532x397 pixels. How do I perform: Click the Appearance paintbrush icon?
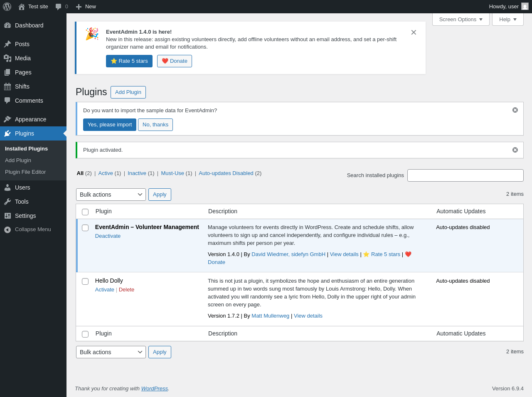tap(7, 119)
